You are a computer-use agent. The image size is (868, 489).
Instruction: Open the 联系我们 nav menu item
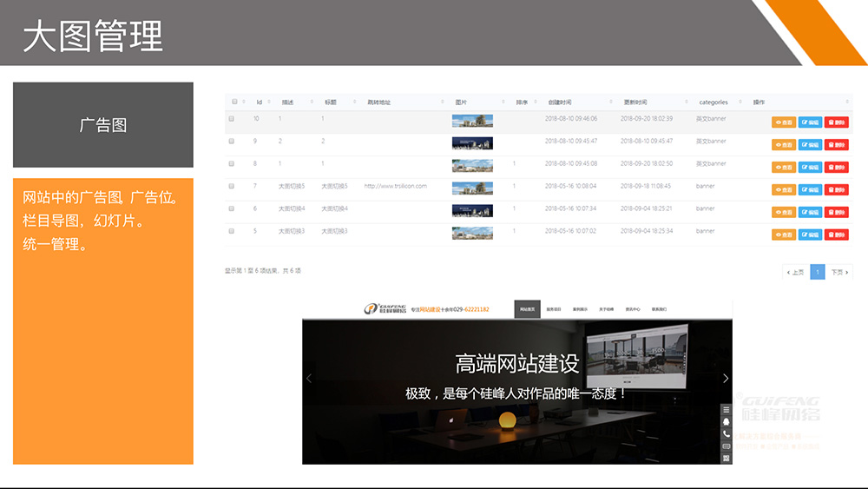[659, 309]
